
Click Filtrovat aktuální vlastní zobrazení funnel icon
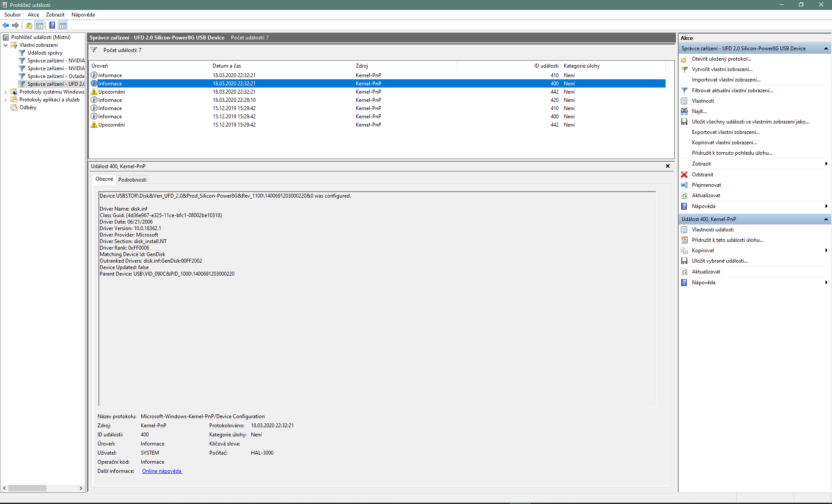pyautogui.click(x=684, y=91)
